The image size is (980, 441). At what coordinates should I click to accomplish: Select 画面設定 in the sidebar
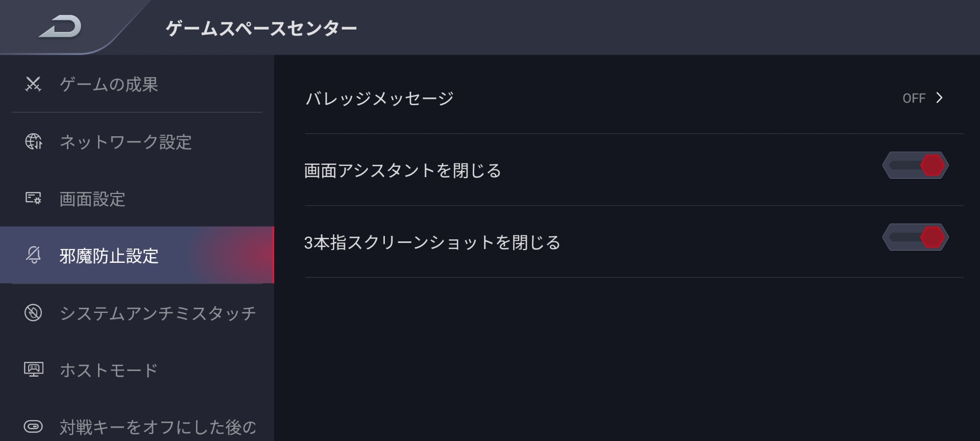[x=92, y=199]
